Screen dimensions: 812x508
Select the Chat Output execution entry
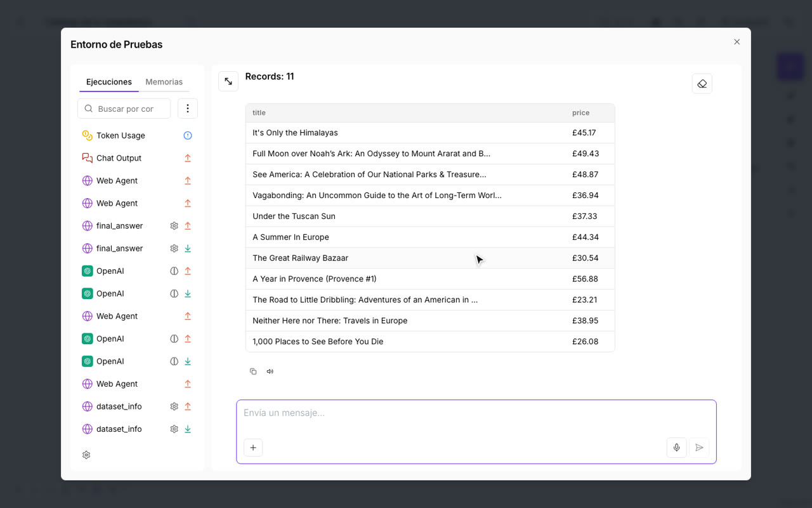click(x=137, y=158)
